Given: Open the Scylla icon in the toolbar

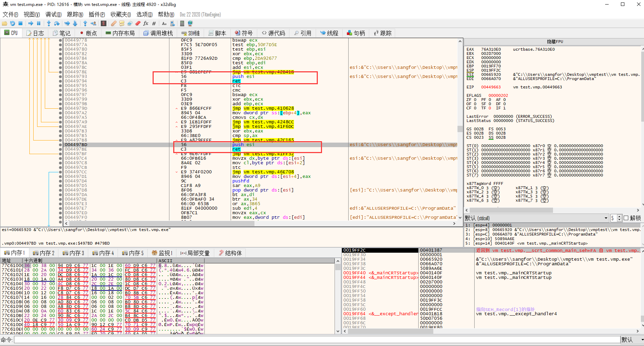Looking at the screenshot, I should (x=104, y=23).
